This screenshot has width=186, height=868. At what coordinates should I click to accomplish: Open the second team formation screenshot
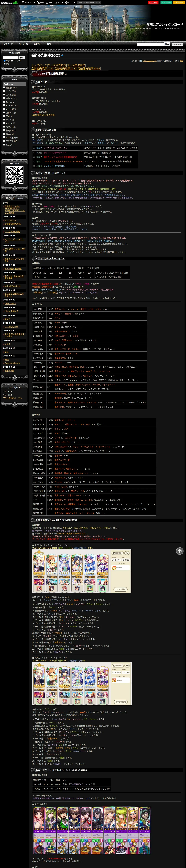[82, 684]
